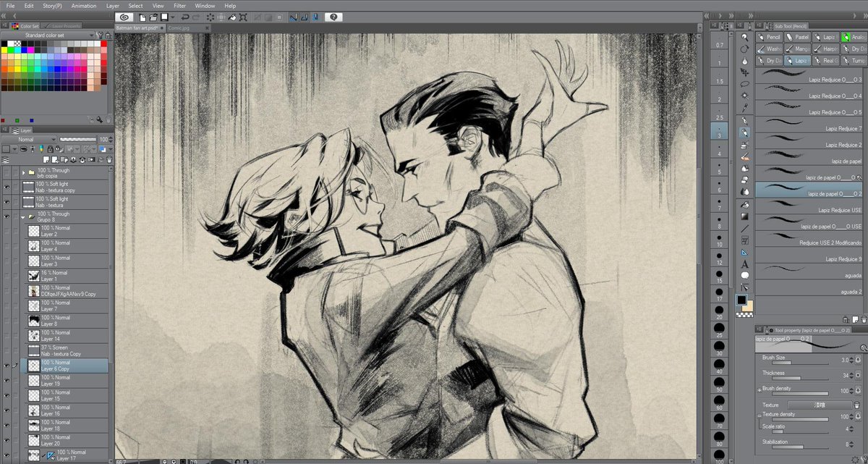This screenshot has width=868, height=464.
Task: Open the Animation menu
Action: tap(85, 5)
